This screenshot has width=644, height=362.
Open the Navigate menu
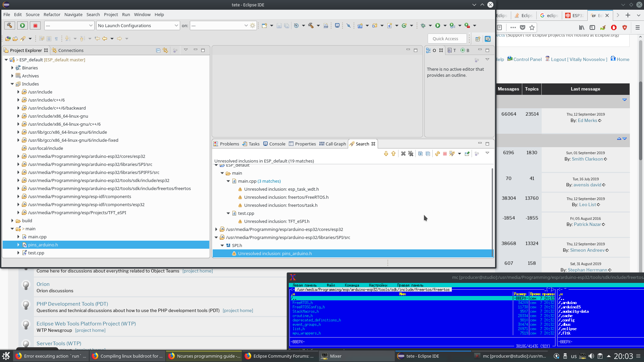73,14
